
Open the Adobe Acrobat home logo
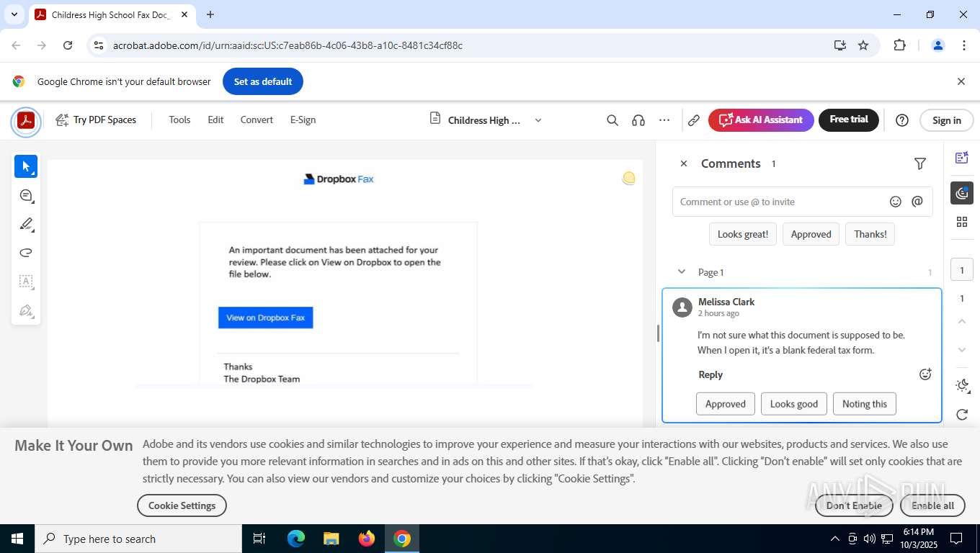point(26,121)
